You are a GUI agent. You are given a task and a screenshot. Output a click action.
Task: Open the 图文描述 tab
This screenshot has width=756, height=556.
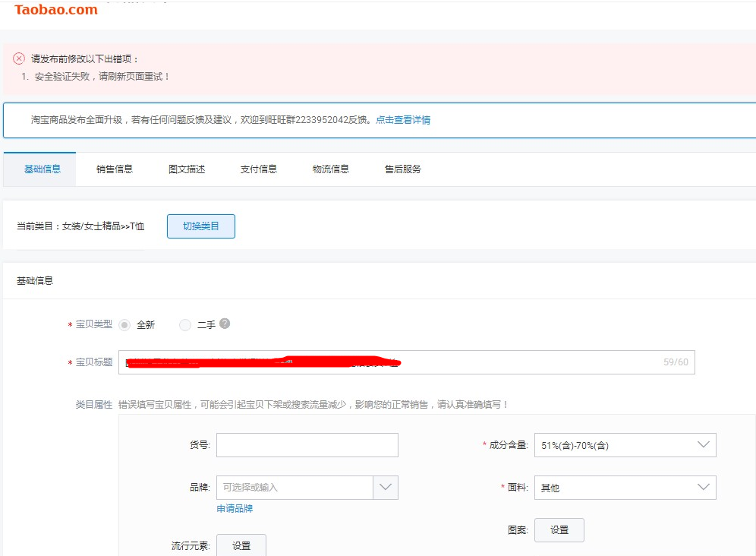tap(187, 169)
